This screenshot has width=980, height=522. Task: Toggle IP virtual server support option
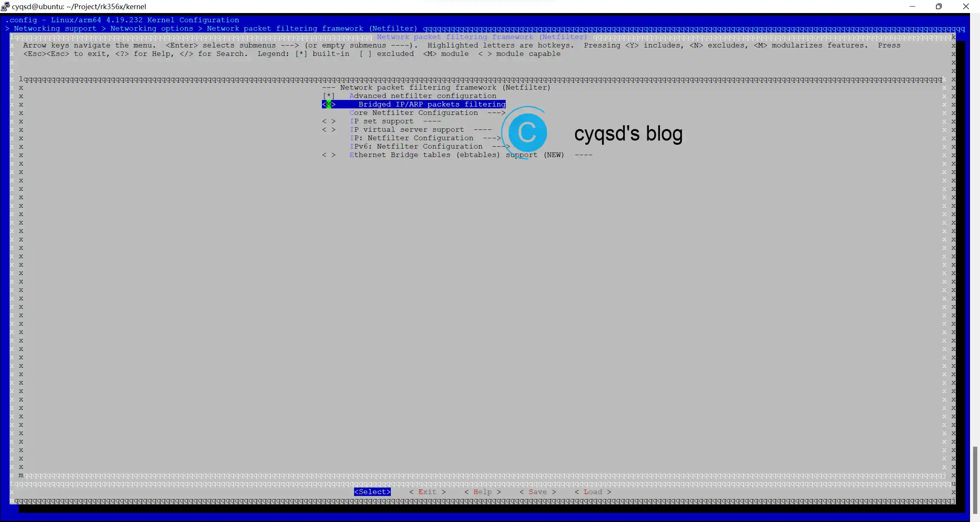(x=329, y=130)
